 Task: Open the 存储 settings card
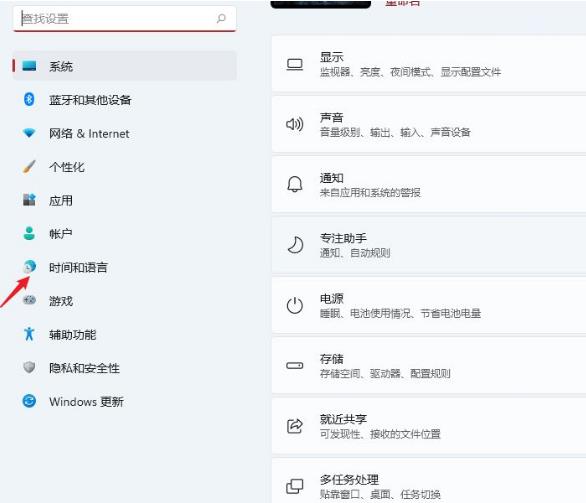coord(429,365)
